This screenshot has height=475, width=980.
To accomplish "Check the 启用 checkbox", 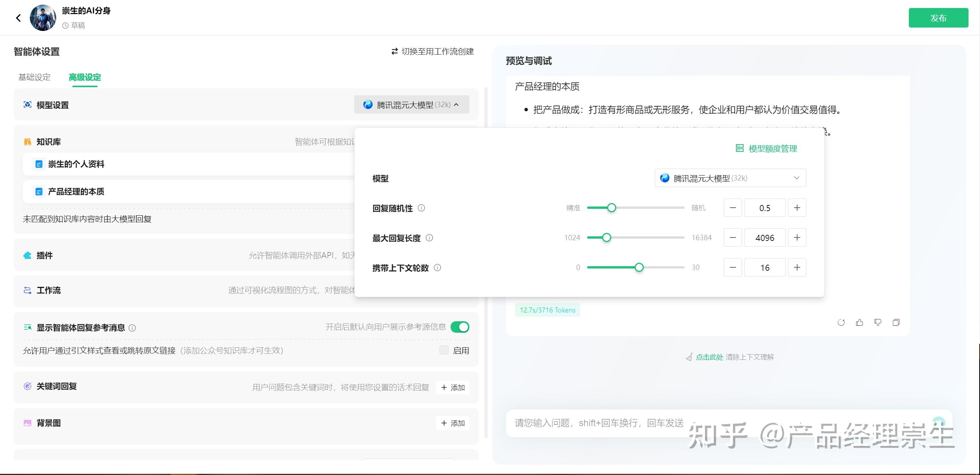I will tap(444, 350).
